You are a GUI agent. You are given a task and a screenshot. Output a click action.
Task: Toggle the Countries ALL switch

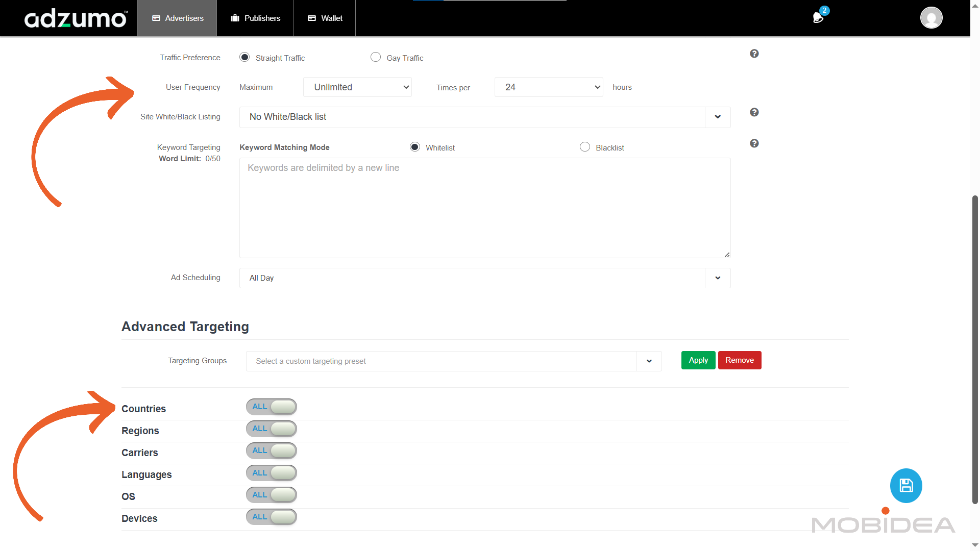(x=272, y=407)
